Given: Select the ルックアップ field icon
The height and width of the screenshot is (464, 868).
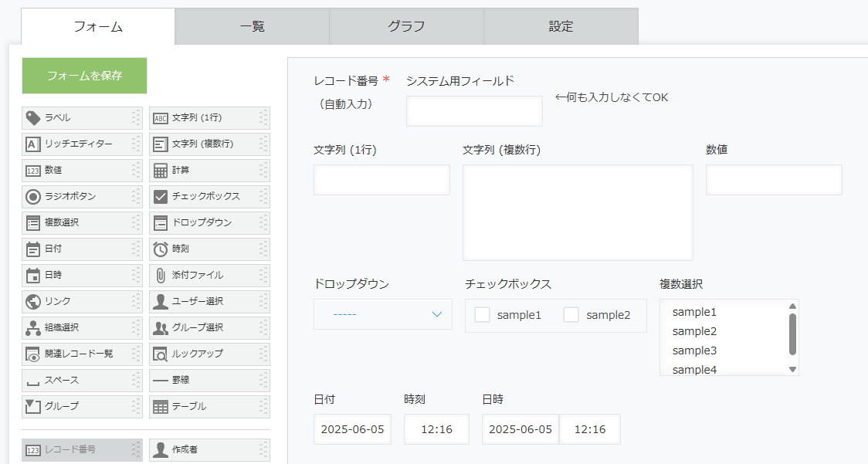Looking at the screenshot, I should (x=161, y=354).
